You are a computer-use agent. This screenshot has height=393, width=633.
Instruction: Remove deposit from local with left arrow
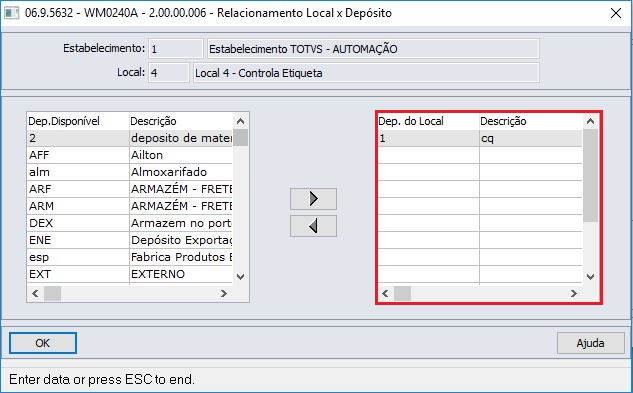coord(313,226)
